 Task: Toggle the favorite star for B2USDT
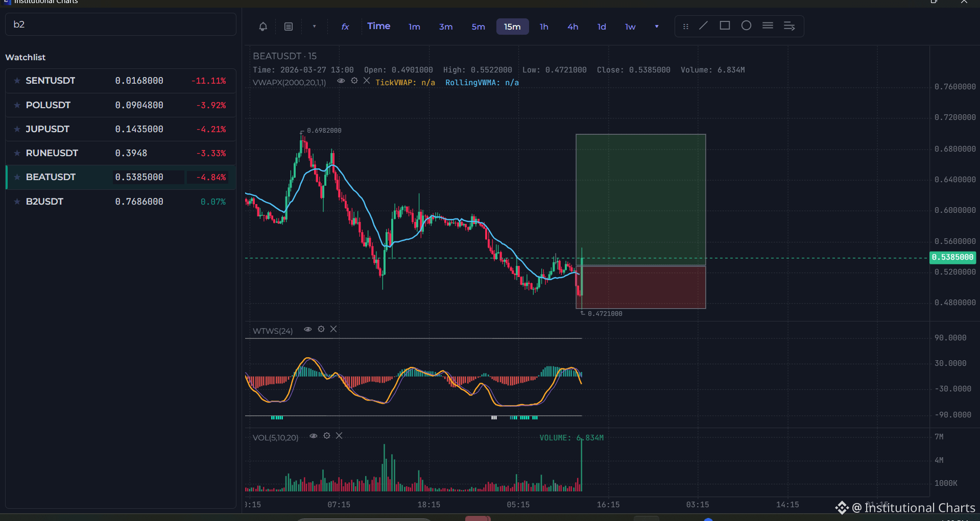point(17,202)
